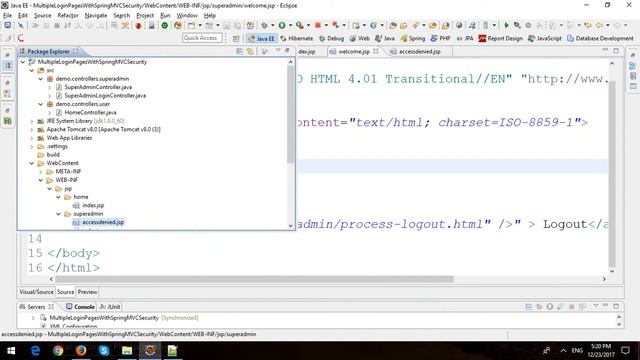640x360 pixels.
Task: Toggle Link with Editor in Package Explorer
Action: point(250,51)
